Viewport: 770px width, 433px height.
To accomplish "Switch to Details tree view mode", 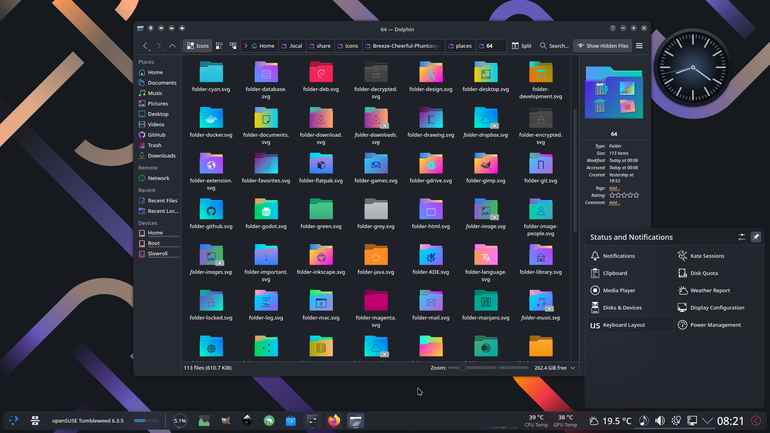I will click(233, 46).
